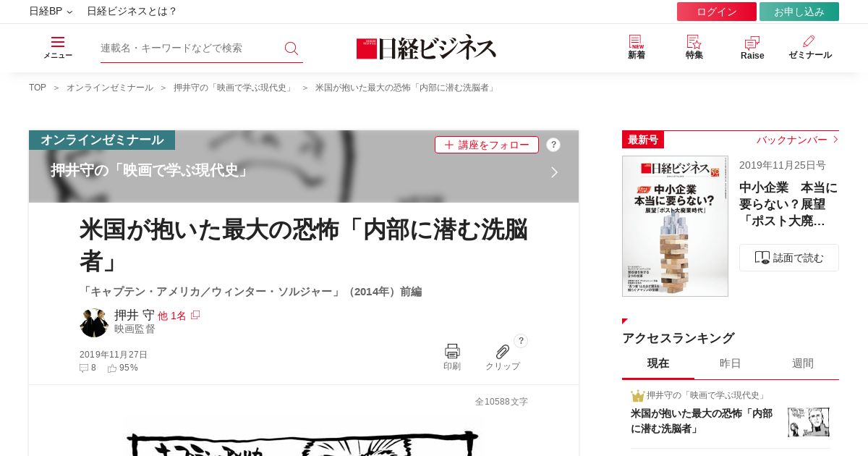
Task: Open the hamburger menu icon
Action: click(x=58, y=42)
